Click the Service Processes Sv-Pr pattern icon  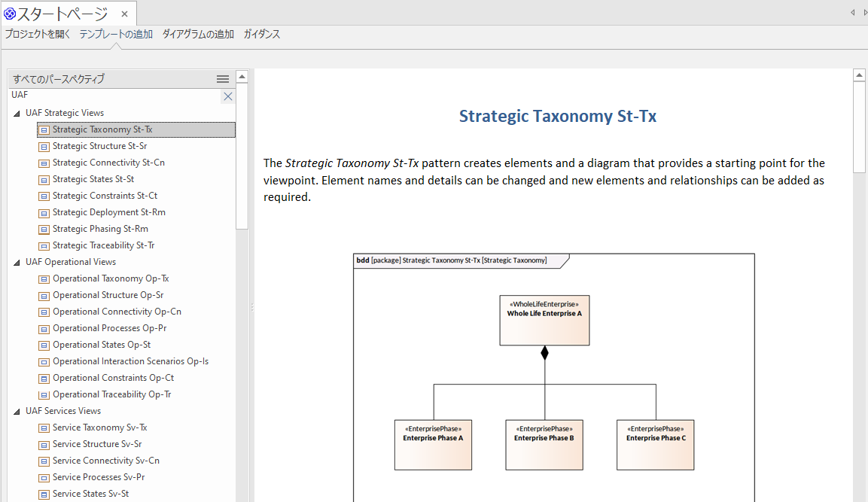(x=44, y=478)
